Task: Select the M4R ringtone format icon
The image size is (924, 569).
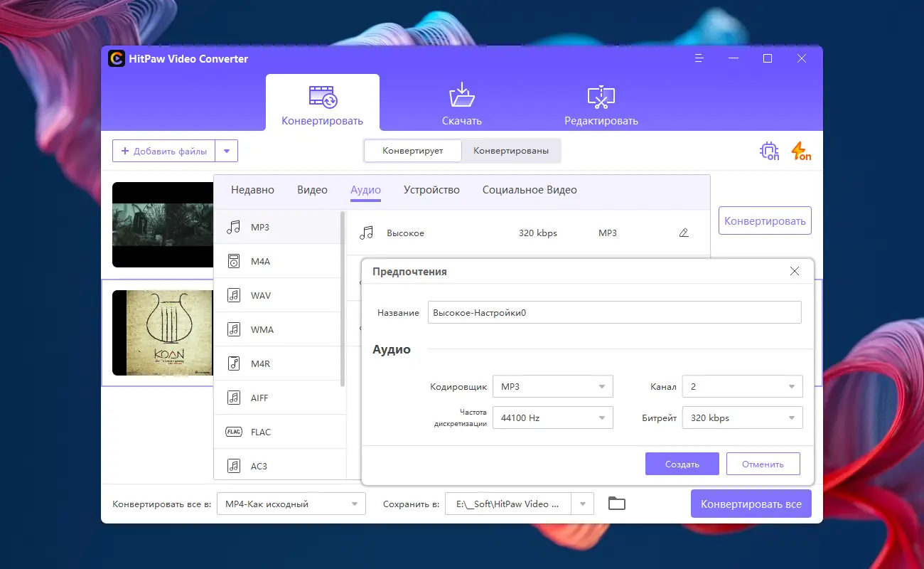Action: [x=234, y=364]
